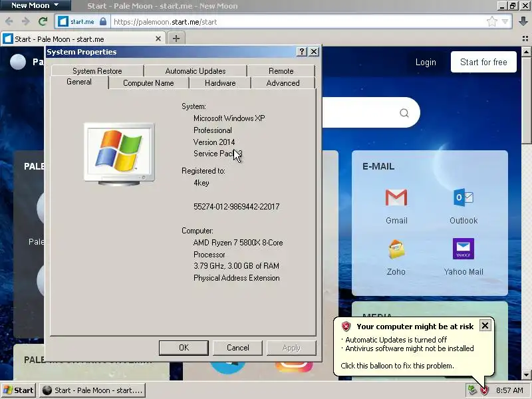Screen dimensions: 532x399
Task: Close the Start - Pale Moon tab
Action: click(x=158, y=39)
